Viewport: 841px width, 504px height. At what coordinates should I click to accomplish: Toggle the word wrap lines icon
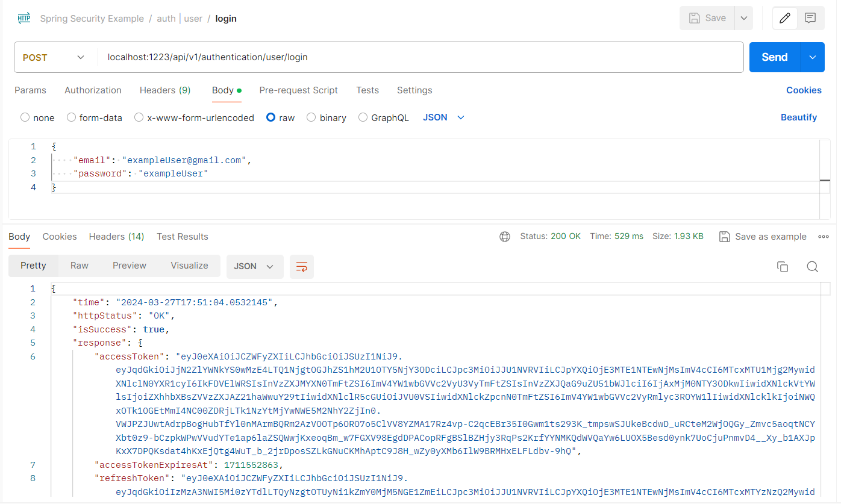[302, 266]
